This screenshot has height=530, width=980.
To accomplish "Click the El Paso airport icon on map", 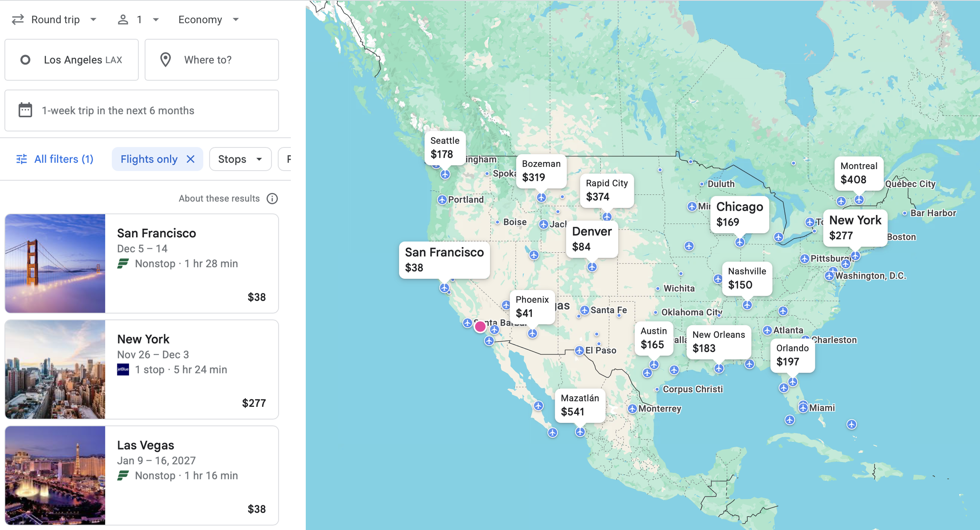I will (579, 350).
